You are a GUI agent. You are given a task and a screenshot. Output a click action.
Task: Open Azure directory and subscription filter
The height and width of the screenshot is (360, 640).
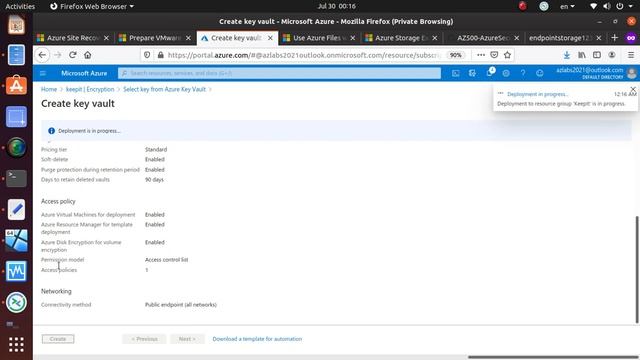[472, 73]
